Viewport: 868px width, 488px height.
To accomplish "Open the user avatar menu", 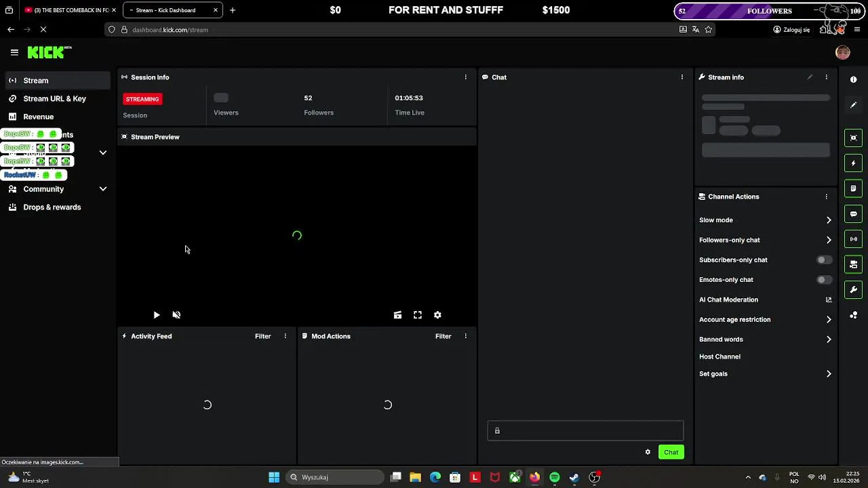I will 843,52.
